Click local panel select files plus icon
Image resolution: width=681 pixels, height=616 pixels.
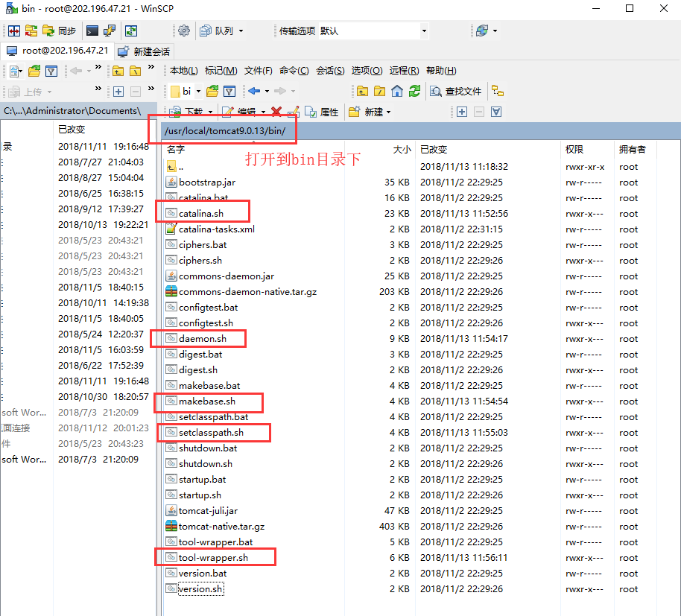click(118, 92)
